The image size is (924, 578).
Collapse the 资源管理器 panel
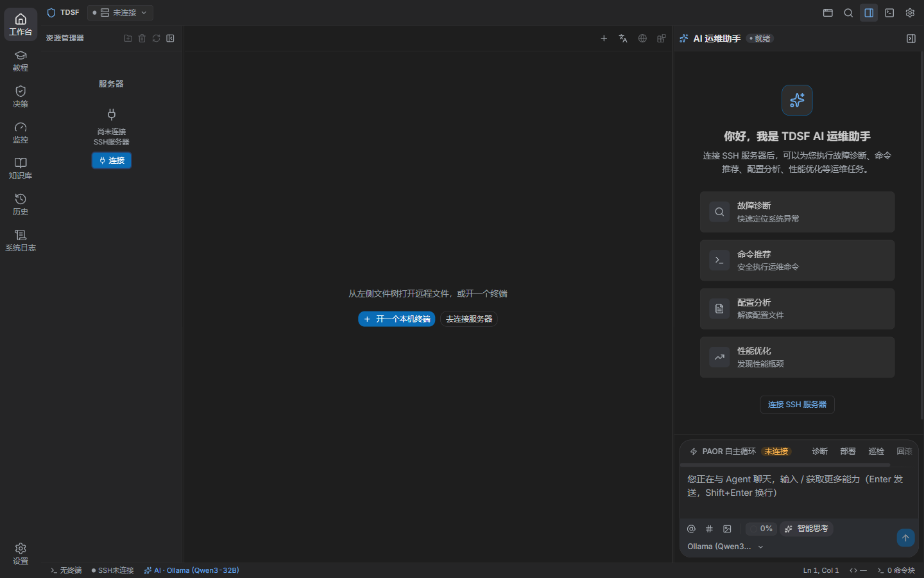pyautogui.click(x=170, y=39)
